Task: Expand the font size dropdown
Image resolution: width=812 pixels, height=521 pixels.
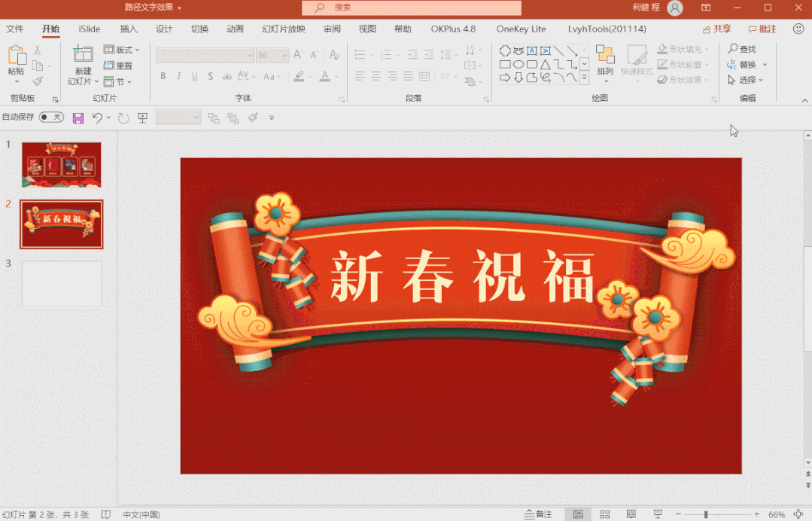Action: (x=286, y=54)
